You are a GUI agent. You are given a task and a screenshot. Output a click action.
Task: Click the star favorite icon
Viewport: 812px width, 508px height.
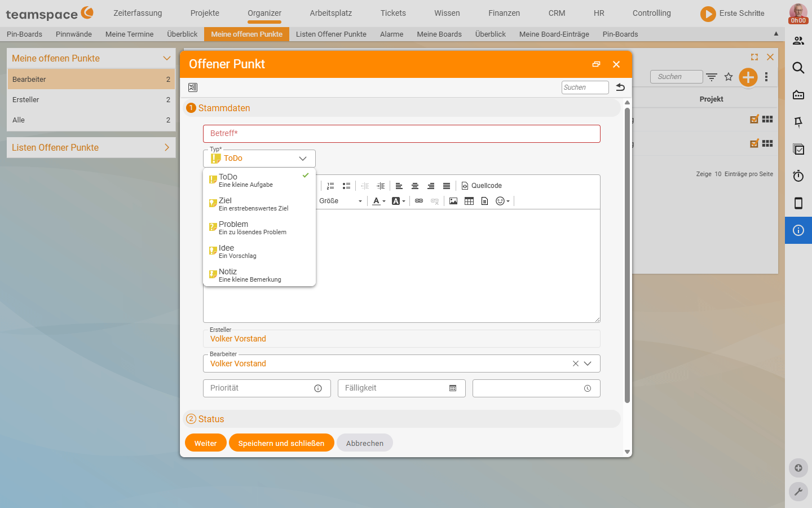[x=729, y=77]
